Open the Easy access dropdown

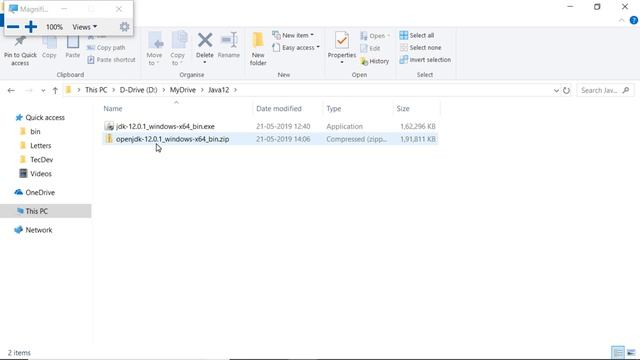[x=296, y=48]
